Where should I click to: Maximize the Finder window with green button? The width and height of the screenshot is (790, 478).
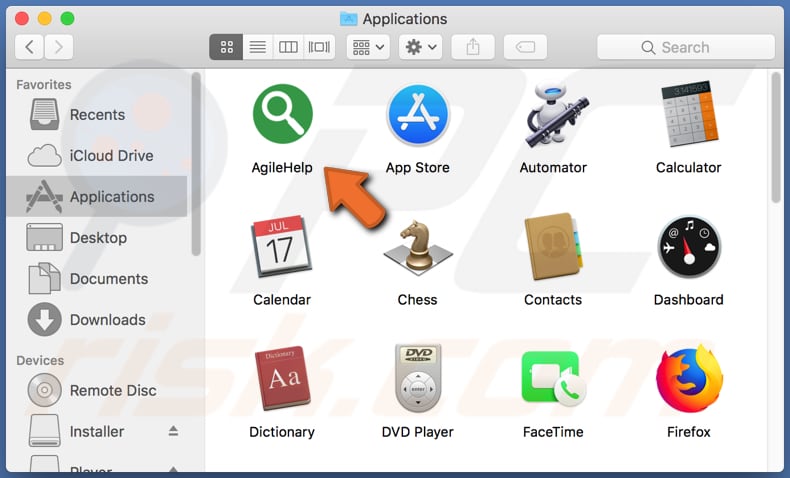[x=68, y=19]
